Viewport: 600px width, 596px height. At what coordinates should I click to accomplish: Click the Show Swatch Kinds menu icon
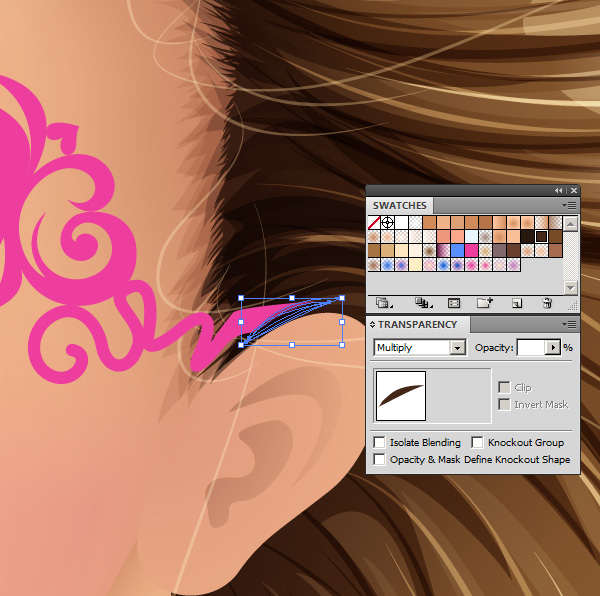(x=422, y=302)
